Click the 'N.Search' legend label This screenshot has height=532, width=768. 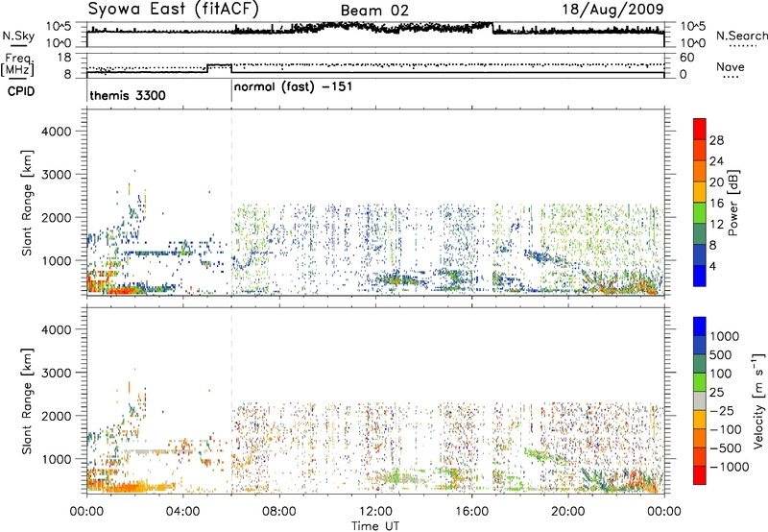point(741,36)
